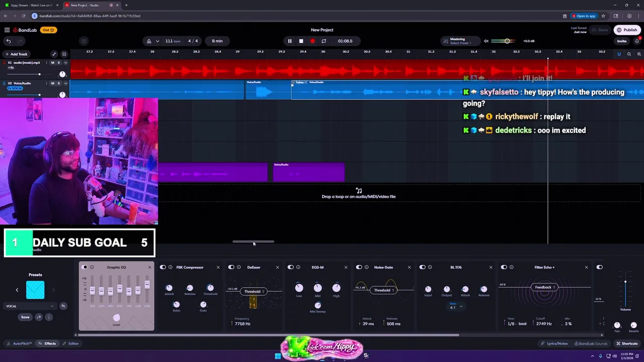Click the Add Track button
The image size is (644, 362).
(x=16, y=54)
